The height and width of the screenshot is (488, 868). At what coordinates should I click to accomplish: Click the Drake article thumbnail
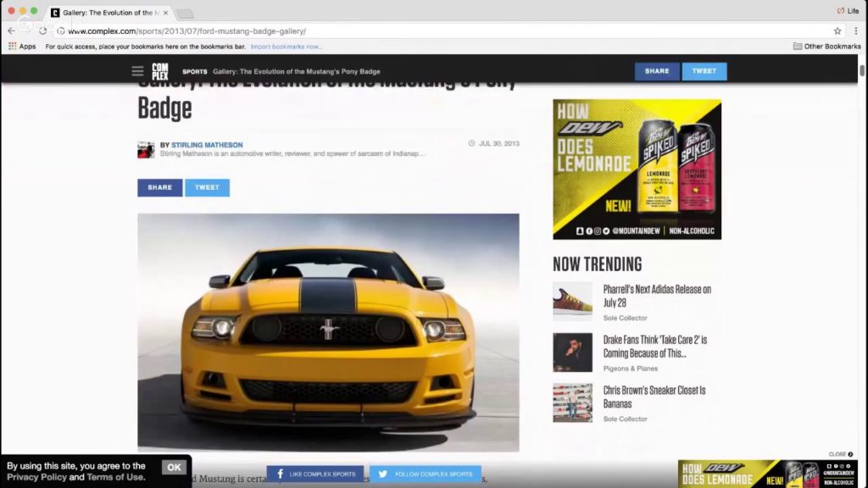pyautogui.click(x=572, y=352)
